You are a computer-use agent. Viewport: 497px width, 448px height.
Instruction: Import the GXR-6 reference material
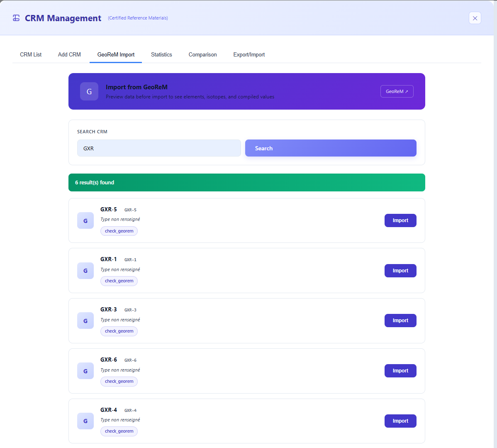pyautogui.click(x=400, y=370)
